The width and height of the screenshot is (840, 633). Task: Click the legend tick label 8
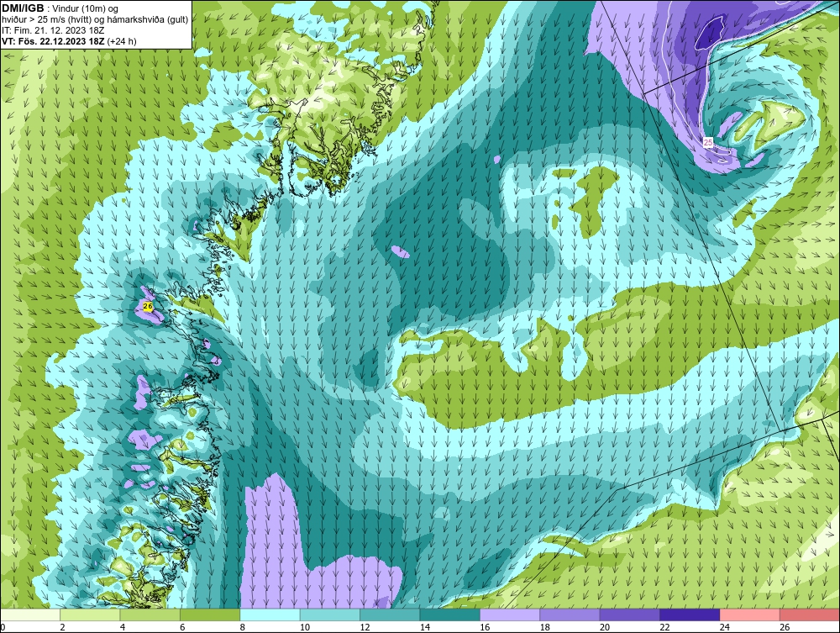[243, 627]
